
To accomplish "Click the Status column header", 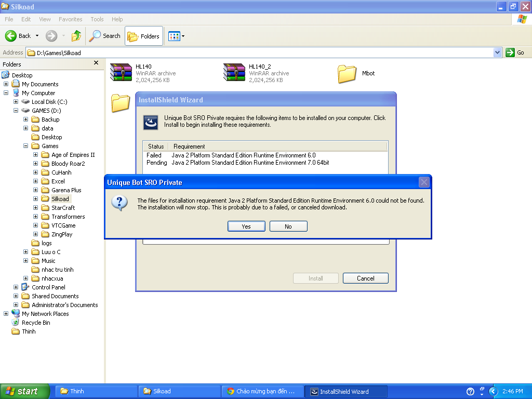I will pyautogui.click(x=156, y=146).
